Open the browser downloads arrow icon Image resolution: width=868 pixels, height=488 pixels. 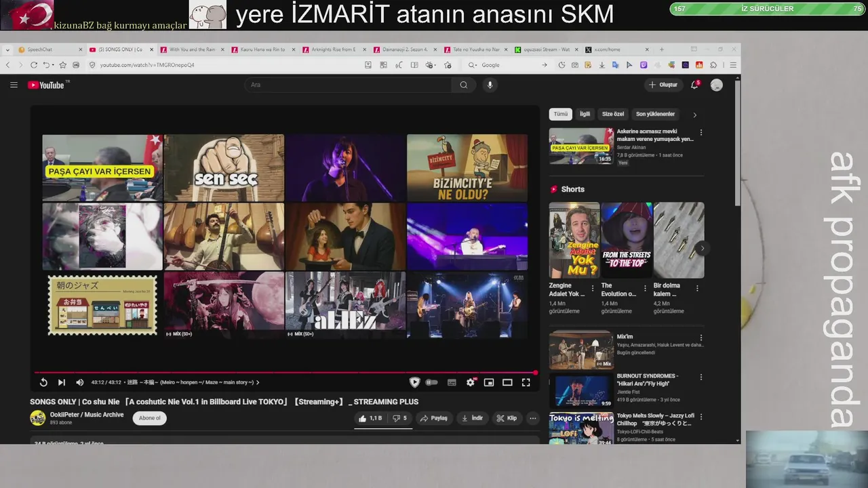[601, 65]
